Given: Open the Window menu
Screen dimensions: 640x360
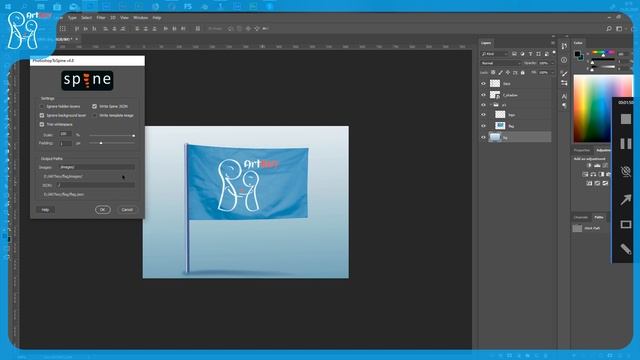Looking at the screenshot, I should [x=140, y=18].
